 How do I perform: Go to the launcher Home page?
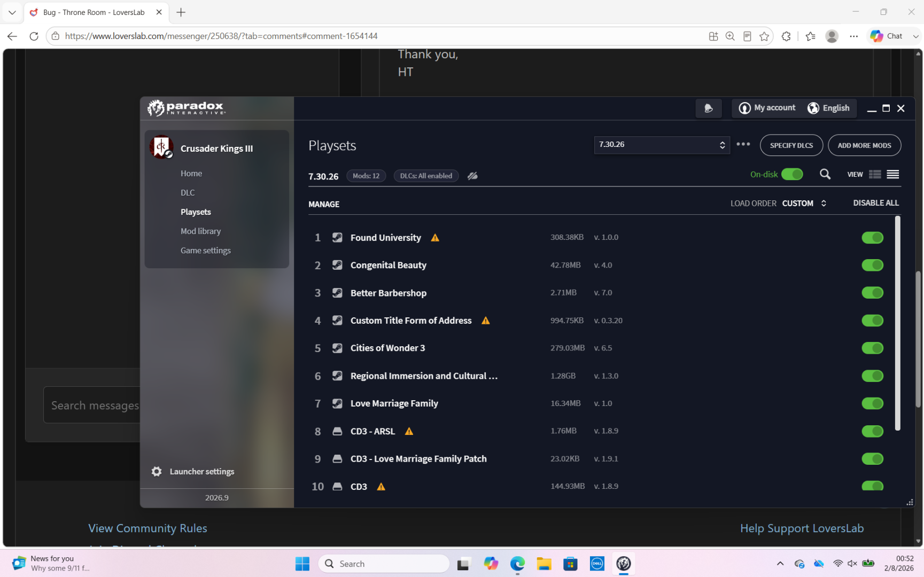click(x=191, y=174)
